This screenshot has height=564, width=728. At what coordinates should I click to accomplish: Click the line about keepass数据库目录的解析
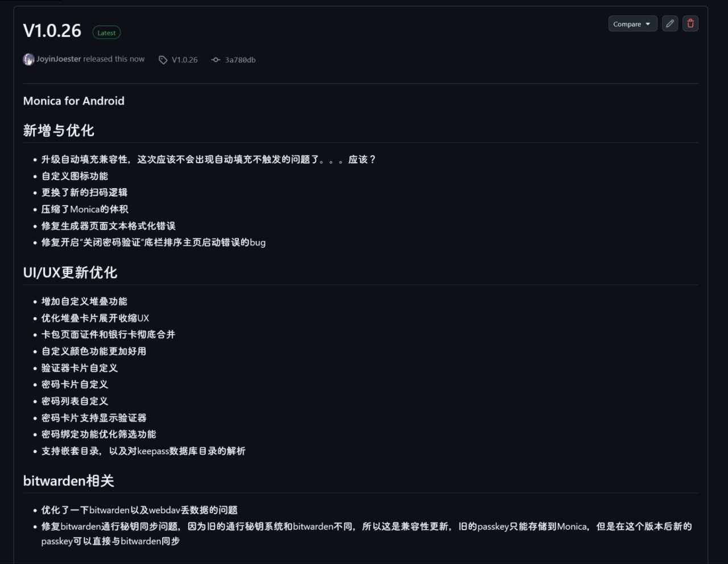[143, 451]
